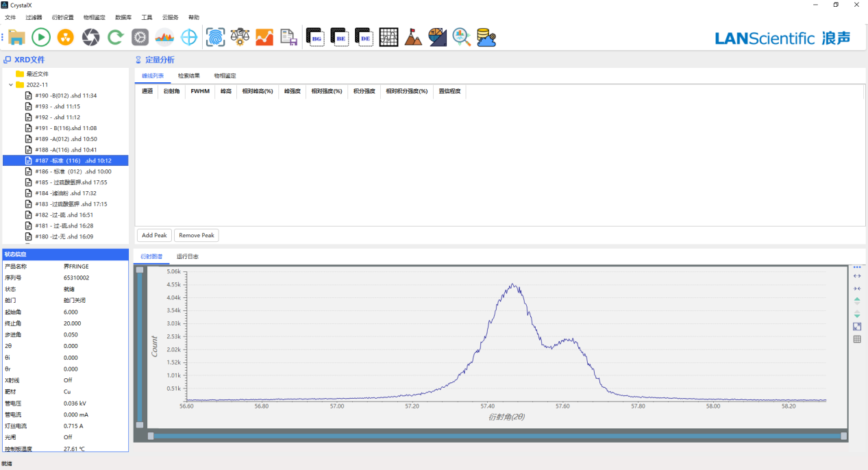
Task: Click the crosshair target toolbar icon
Action: coord(188,38)
